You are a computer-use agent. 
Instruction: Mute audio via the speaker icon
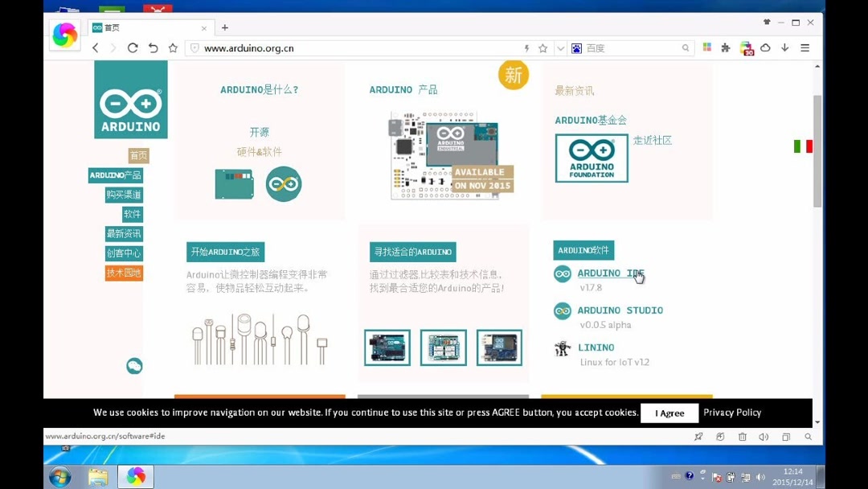(762, 437)
